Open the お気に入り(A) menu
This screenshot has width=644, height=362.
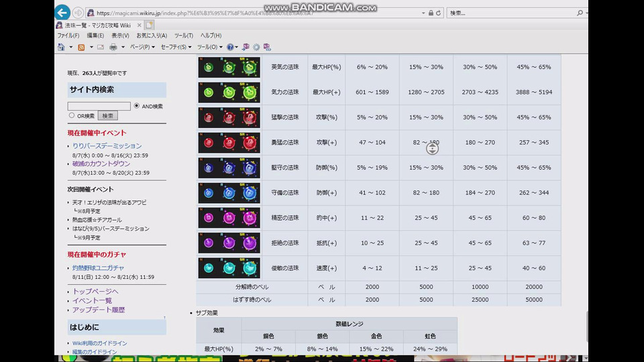(x=152, y=36)
